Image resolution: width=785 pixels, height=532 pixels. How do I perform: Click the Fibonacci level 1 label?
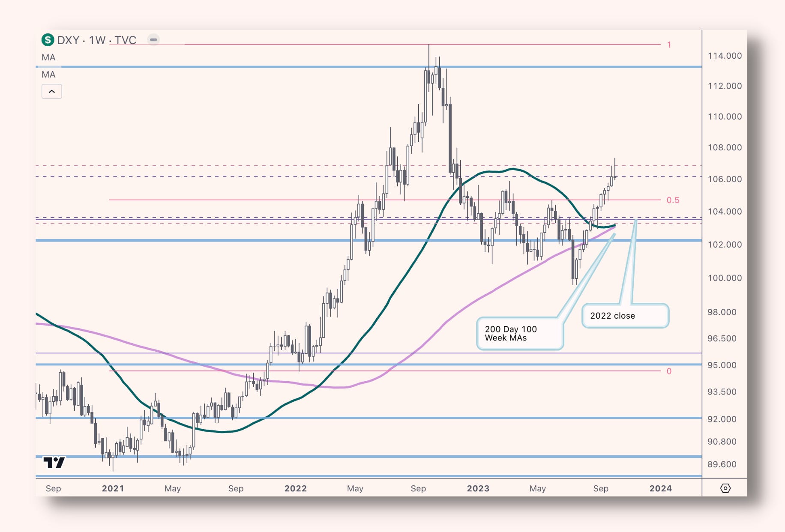pyautogui.click(x=669, y=45)
